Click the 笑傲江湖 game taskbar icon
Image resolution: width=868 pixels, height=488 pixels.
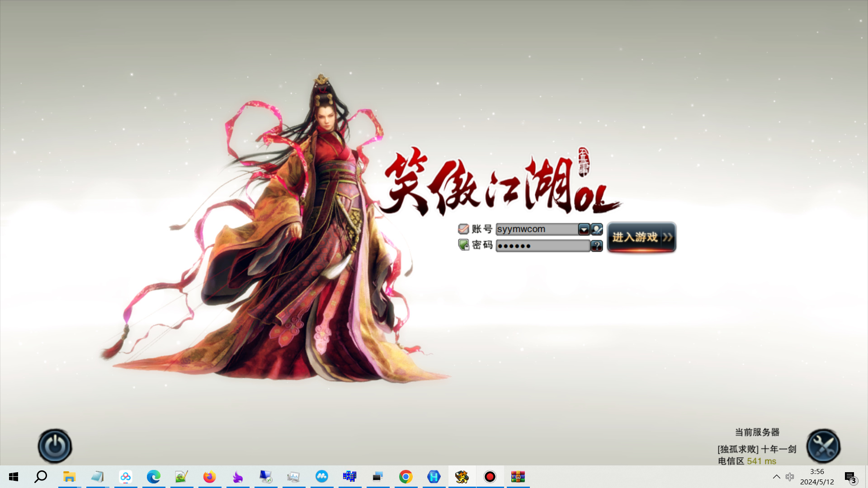click(x=462, y=477)
